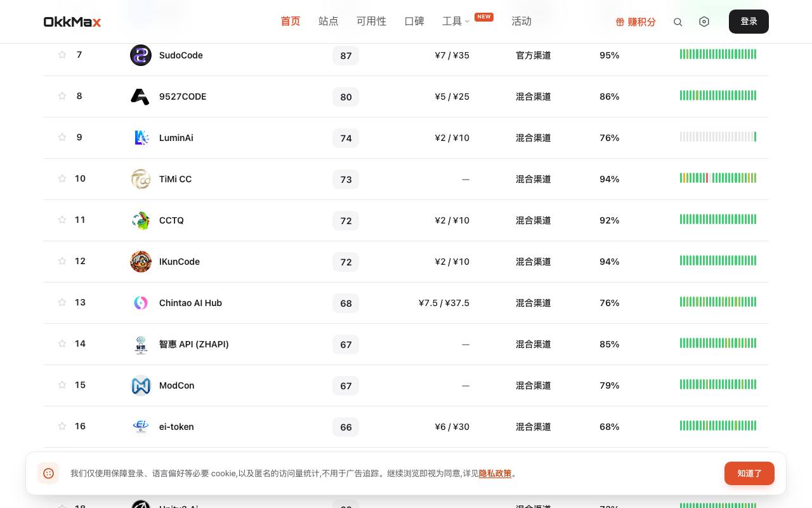
Task: Click the price ¥7.5 / ¥37.5
Action: pyautogui.click(x=444, y=303)
